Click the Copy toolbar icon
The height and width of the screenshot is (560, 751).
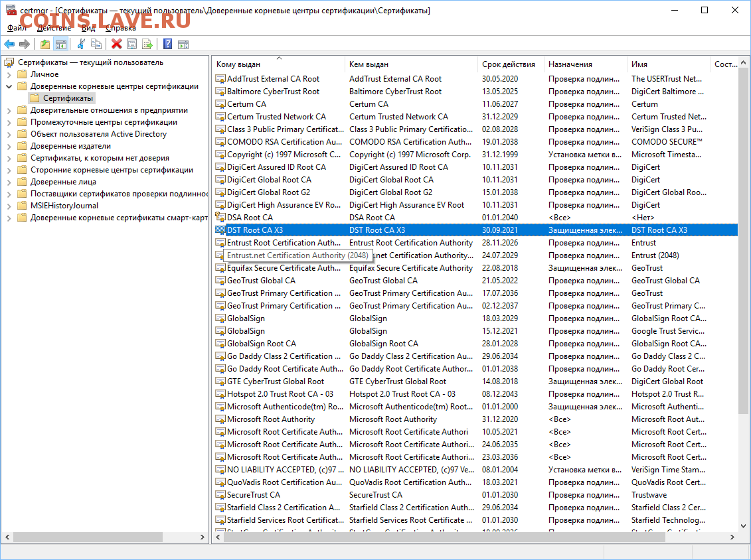coord(96,44)
